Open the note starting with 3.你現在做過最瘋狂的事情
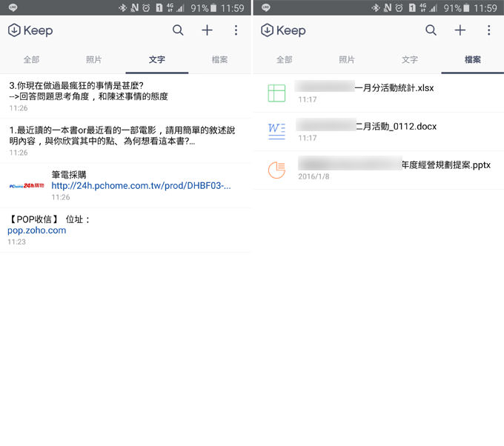The height and width of the screenshot is (446, 504). (x=89, y=91)
